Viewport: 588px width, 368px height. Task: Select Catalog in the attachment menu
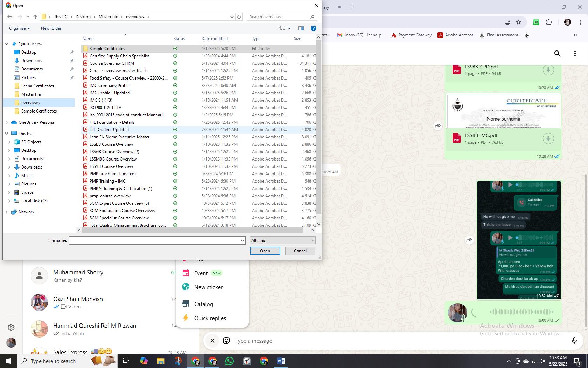[x=212, y=304]
